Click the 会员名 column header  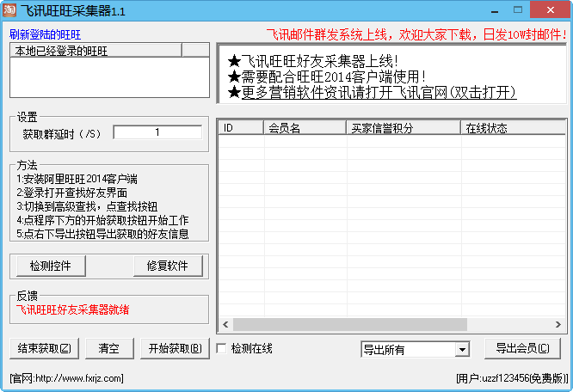pyautogui.click(x=305, y=128)
